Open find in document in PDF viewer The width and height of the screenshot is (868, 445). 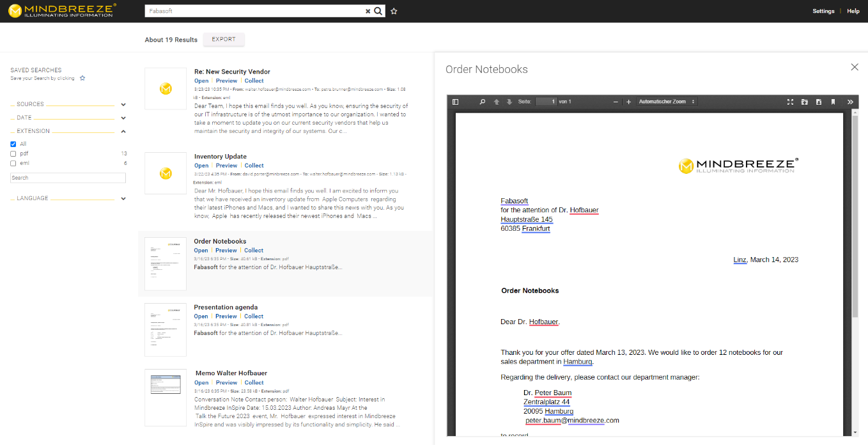[483, 102]
